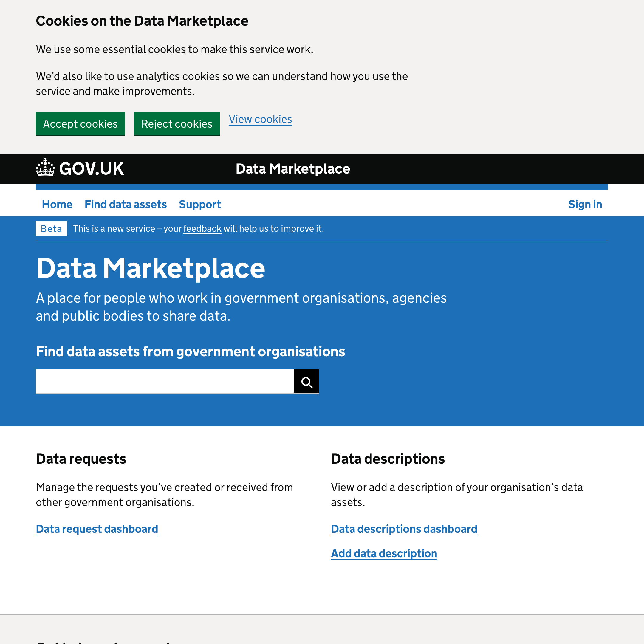This screenshot has width=644, height=644.
Task: Click the Data Marketplace header icon
Action: [x=45, y=168]
